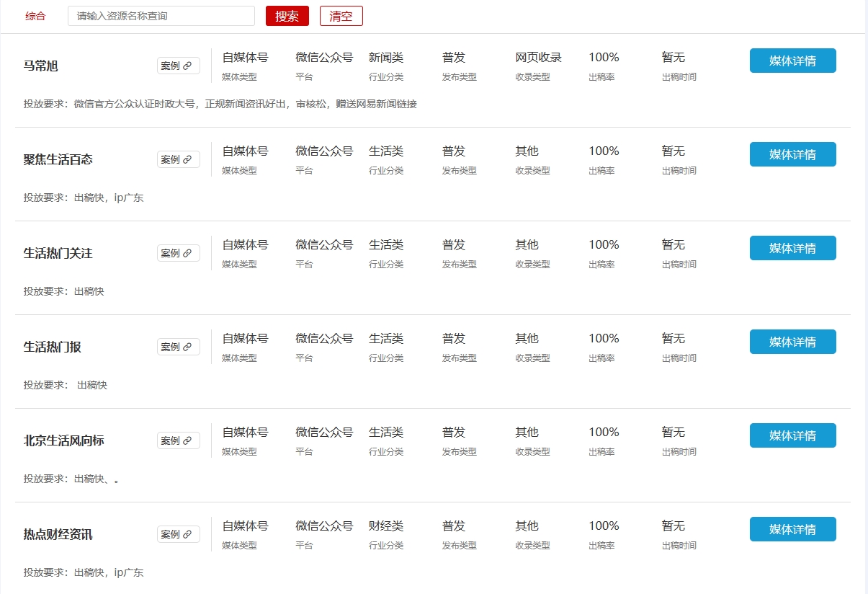View 媒体详情 for 聚焦生活百态
Image resolution: width=868 pixels, height=594 pixels.
click(792, 154)
